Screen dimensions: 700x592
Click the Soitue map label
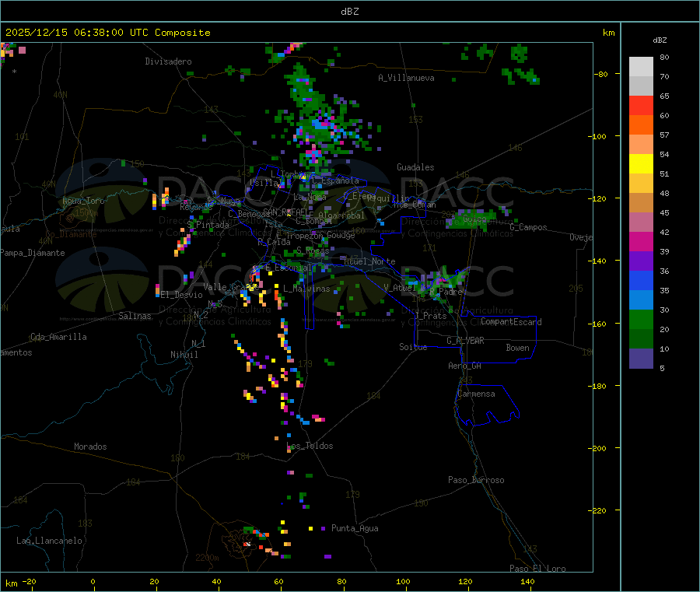click(x=414, y=347)
